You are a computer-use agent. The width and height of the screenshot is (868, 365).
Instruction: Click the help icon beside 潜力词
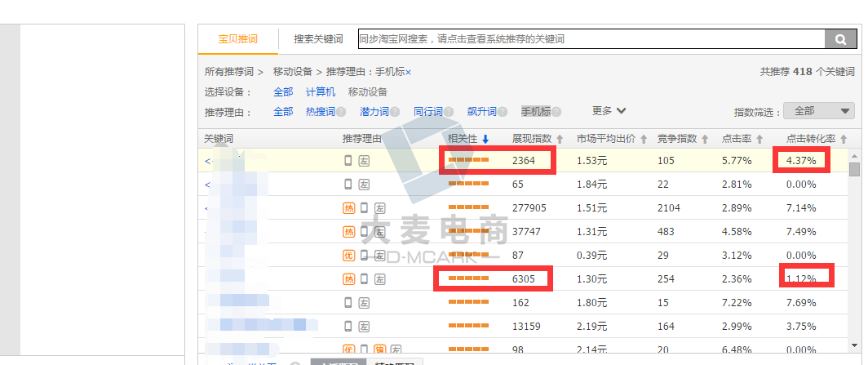(395, 112)
